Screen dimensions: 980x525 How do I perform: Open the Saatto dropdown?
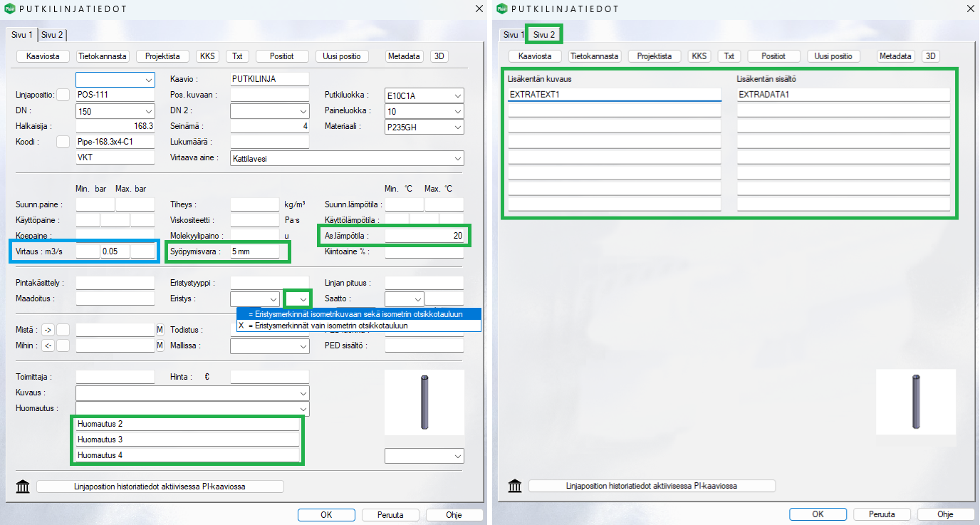pos(404,299)
